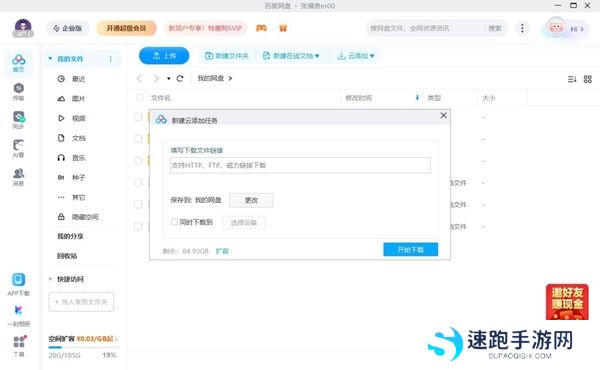Viewport: 600px width, 370px height.
Task: Click the game controller icon in top bar
Action: click(x=261, y=28)
